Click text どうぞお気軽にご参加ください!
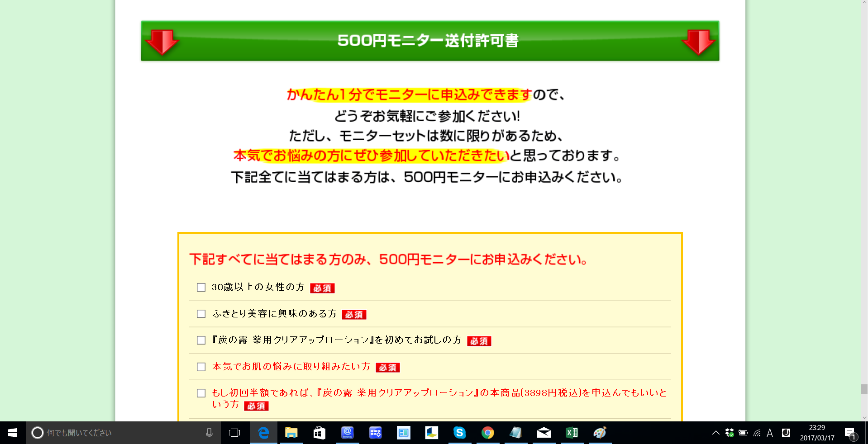The width and height of the screenshot is (868, 444). point(427,116)
